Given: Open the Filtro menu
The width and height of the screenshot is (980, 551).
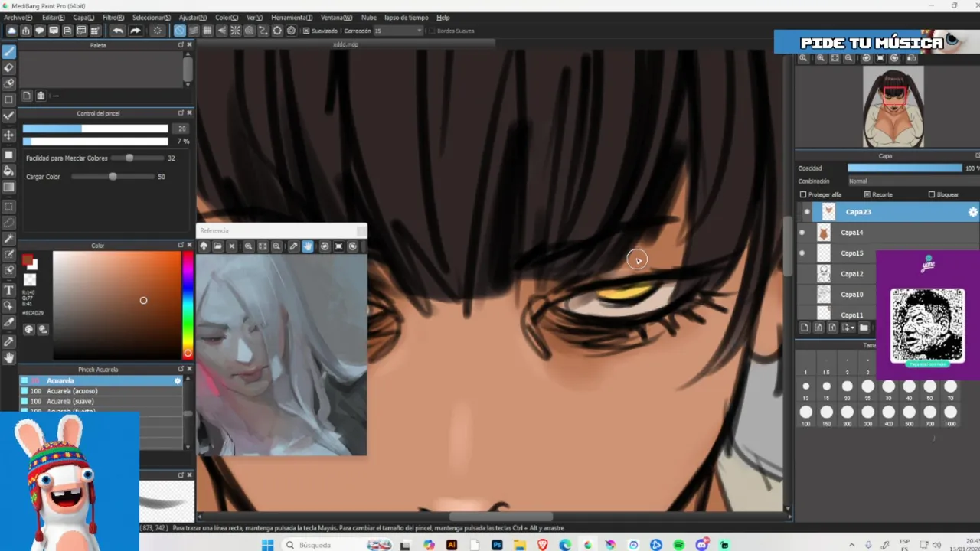Looking at the screenshot, I should tap(113, 17).
